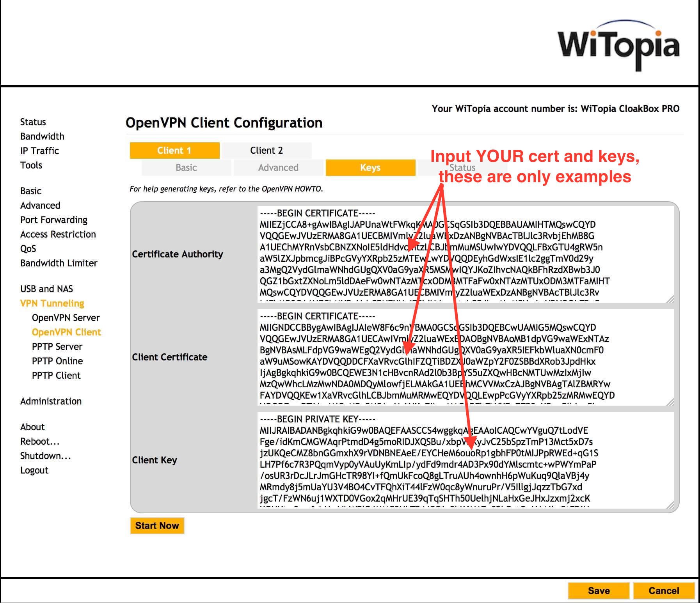Click the OpenVPN Client Configuration heading

click(224, 123)
